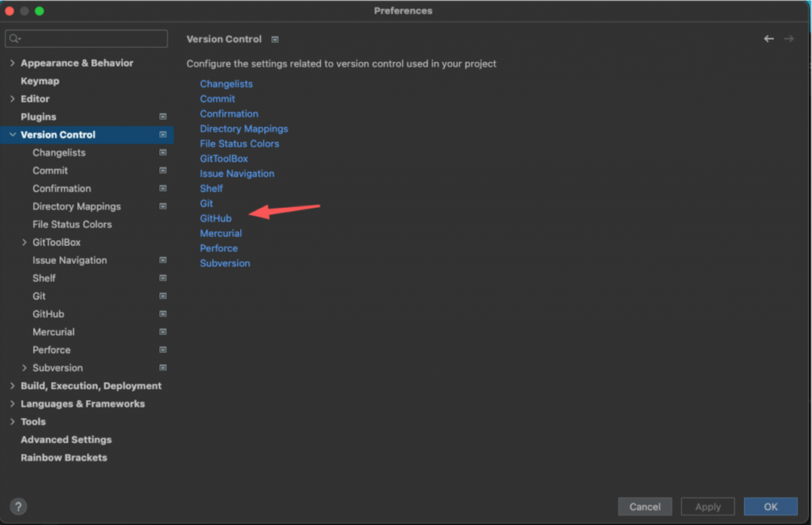Select Advanced Settings in sidebar

point(66,439)
